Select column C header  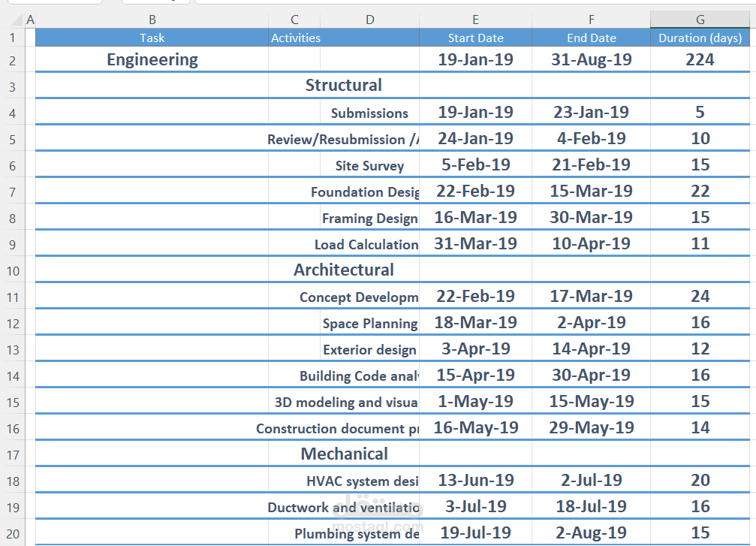(294, 20)
